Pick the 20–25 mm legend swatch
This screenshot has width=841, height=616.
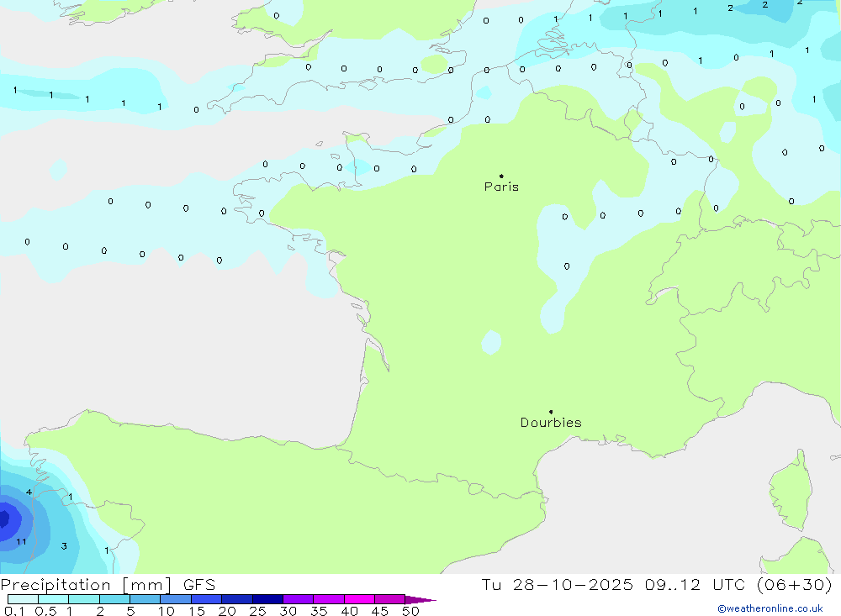pos(237,599)
